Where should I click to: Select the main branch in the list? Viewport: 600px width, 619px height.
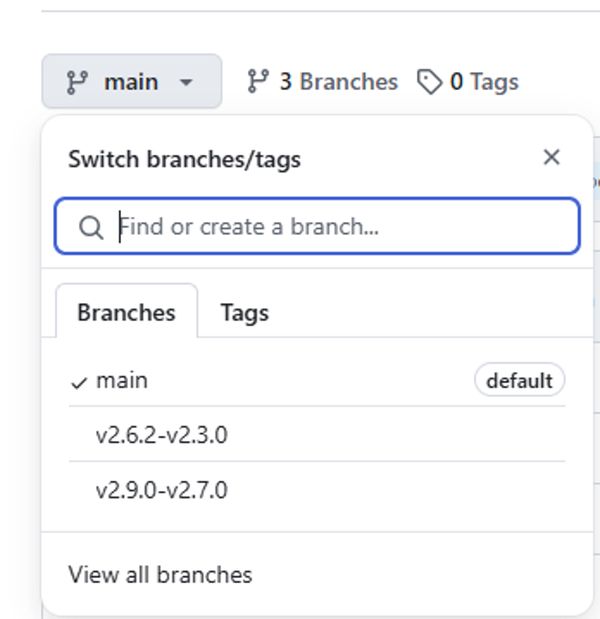coord(317,381)
